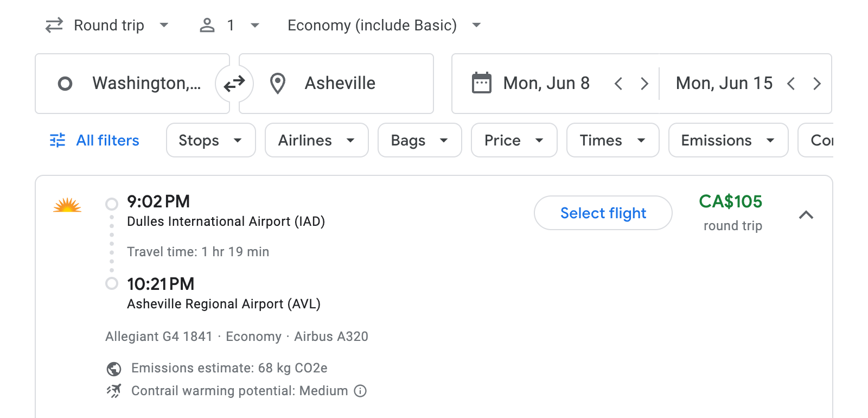The width and height of the screenshot is (868, 418).
Task: Open the Stops filter dropdown
Action: point(210,140)
